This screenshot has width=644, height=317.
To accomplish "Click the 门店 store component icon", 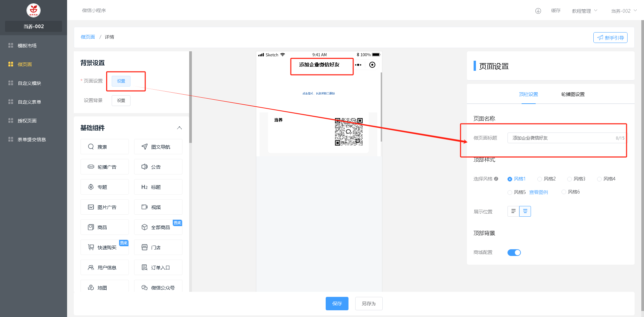I will [145, 247].
